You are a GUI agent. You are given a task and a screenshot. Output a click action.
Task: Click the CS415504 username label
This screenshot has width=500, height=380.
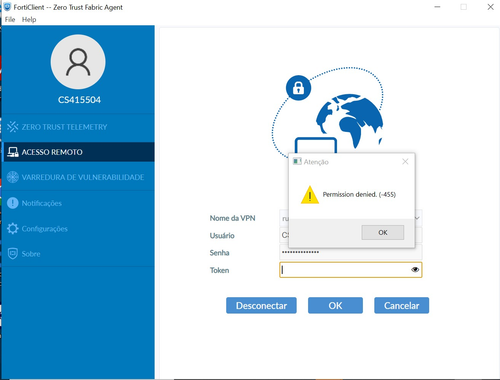tap(79, 100)
